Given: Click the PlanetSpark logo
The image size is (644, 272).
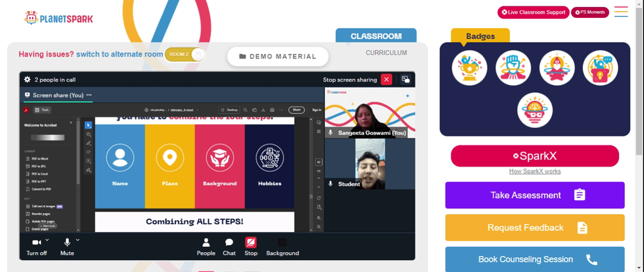Looking at the screenshot, I should pos(59,18).
